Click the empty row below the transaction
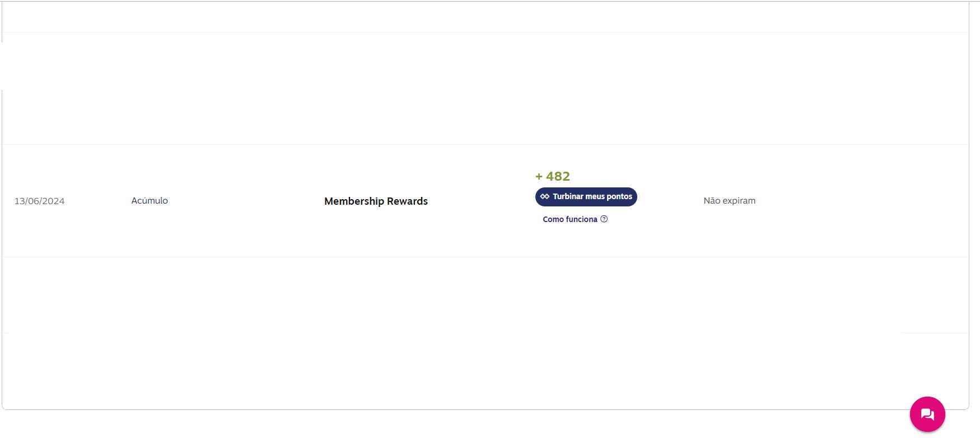 [x=485, y=295]
